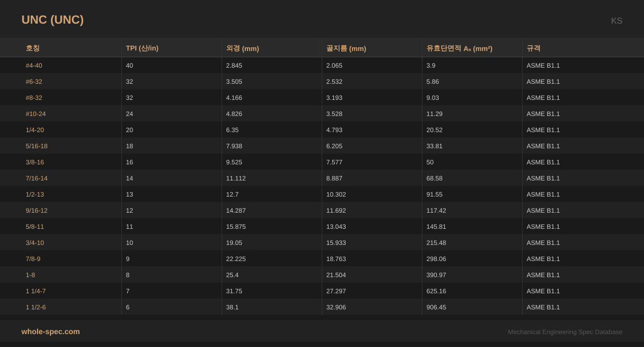
Task: Open the #10-24 thread entry
Action: coord(35,114)
